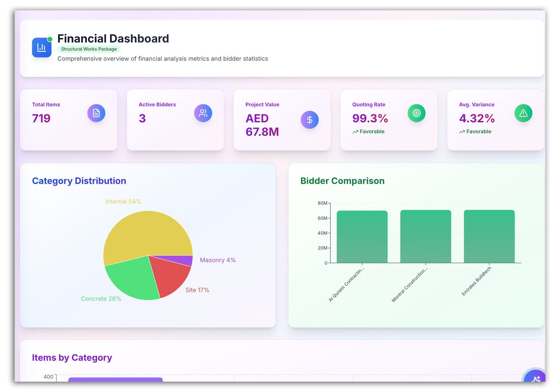Click the Emirates Buildtech bar
The image size is (560, 392).
pyautogui.click(x=489, y=237)
